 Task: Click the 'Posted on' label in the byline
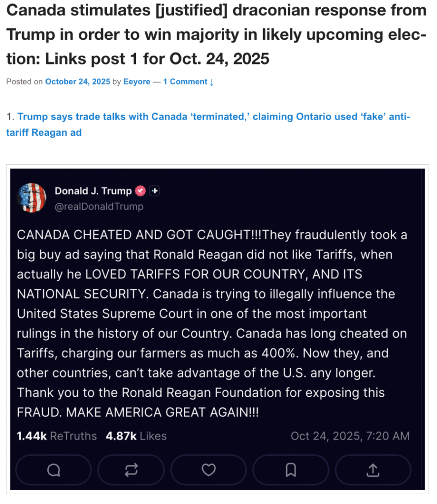pos(24,82)
